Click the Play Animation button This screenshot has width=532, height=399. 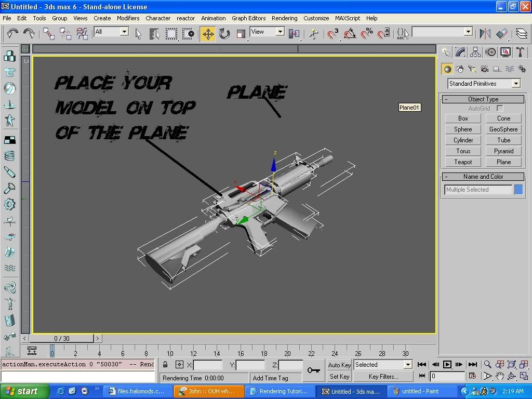[447, 365]
